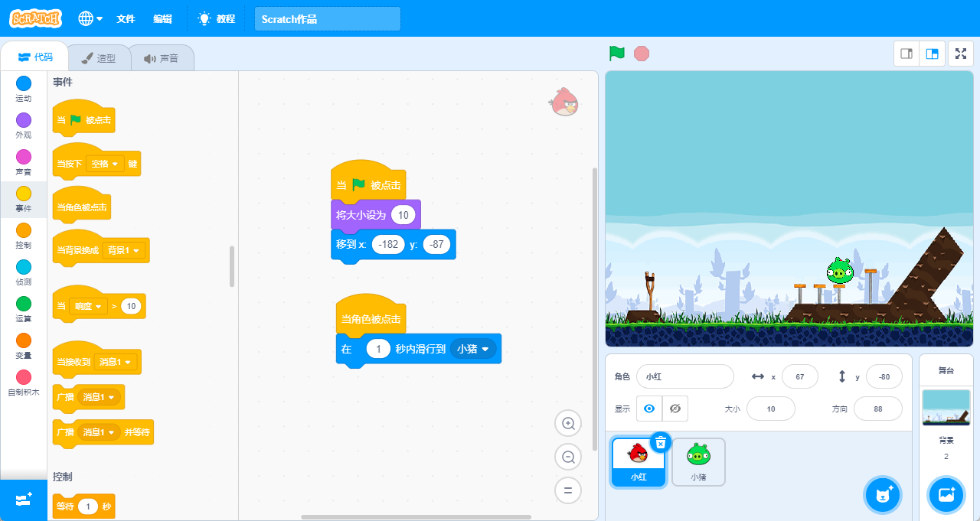Viewport: 980px width, 521px height.
Task: Edit the sprite x position field
Action: click(x=799, y=376)
